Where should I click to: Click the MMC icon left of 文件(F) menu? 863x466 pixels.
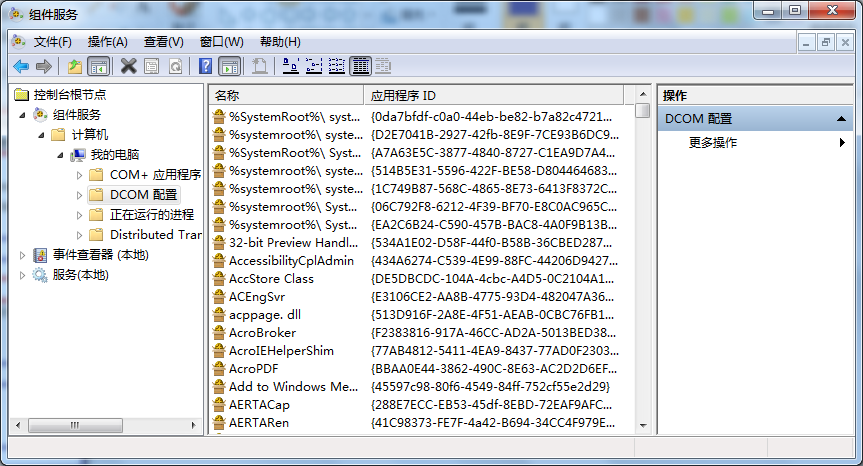tap(19, 42)
